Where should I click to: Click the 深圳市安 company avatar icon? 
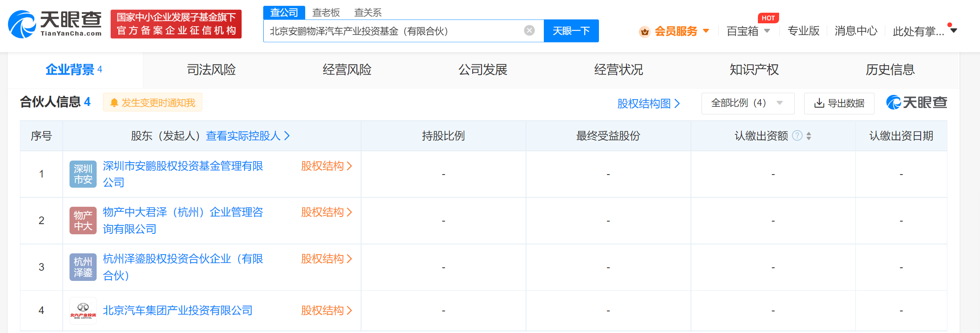pos(83,174)
